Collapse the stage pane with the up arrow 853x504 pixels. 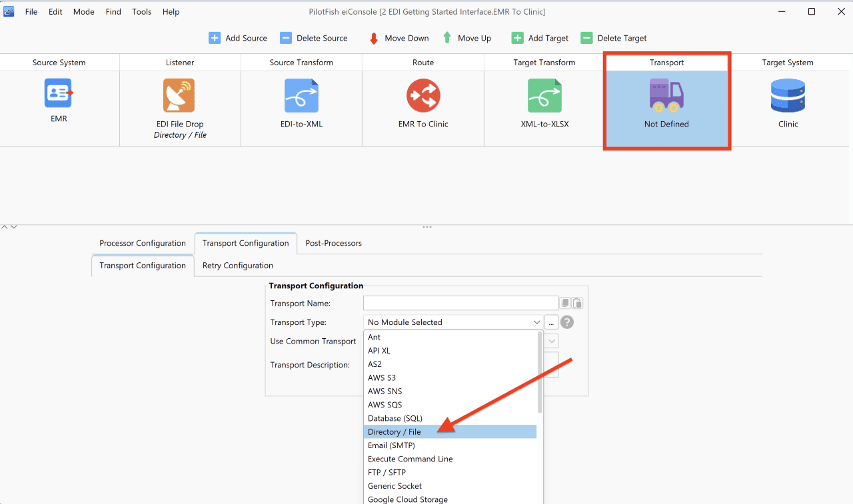(x=4, y=227)
